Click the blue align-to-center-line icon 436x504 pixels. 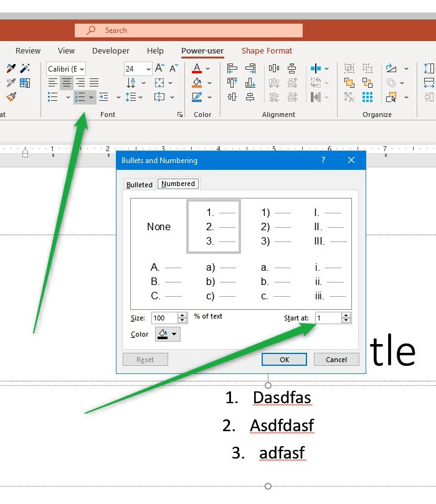[x=316, y=68]
